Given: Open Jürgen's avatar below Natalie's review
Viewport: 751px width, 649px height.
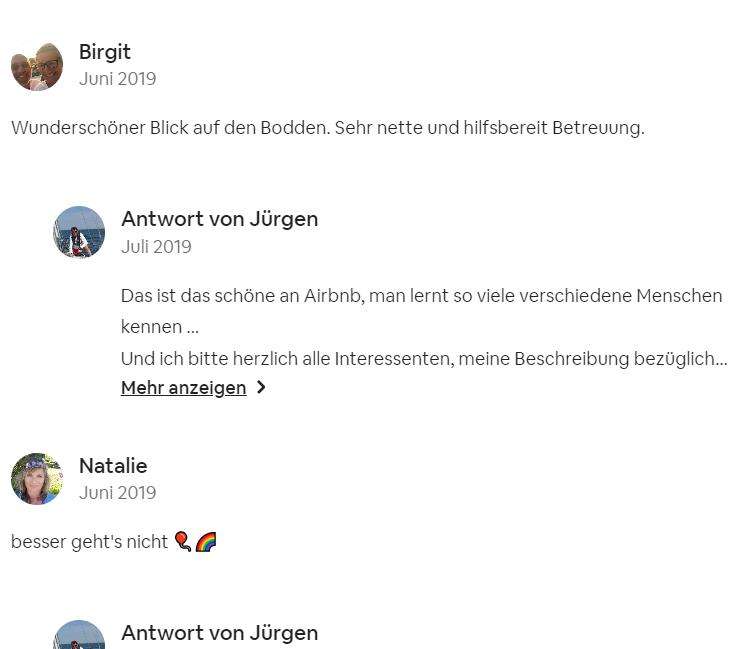Looking at the screenshot, I should click(x=79, y=635).
